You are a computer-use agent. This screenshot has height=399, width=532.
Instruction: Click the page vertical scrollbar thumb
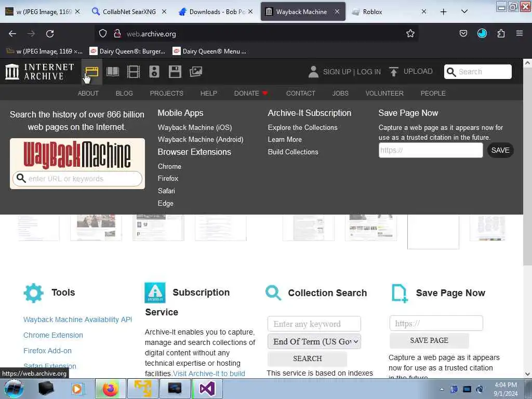527,166
